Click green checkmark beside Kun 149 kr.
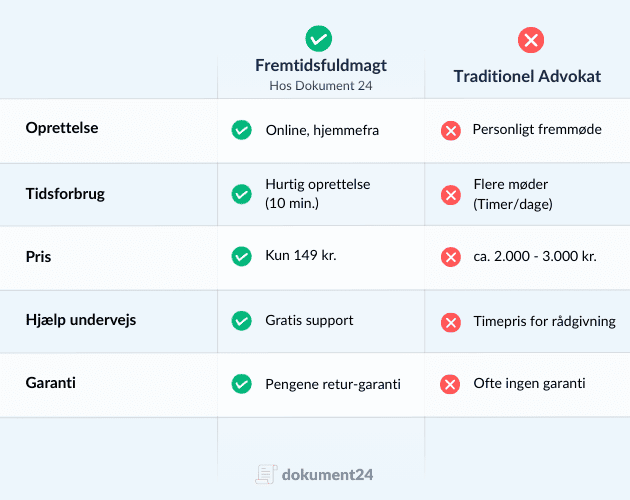The width and height of the screenshot is (630, 500). pos(241,257)
